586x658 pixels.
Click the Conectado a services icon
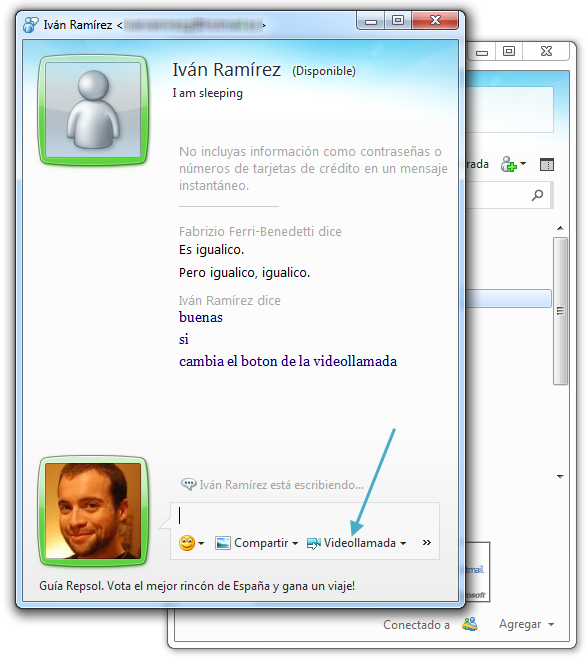tap(470, 624)
